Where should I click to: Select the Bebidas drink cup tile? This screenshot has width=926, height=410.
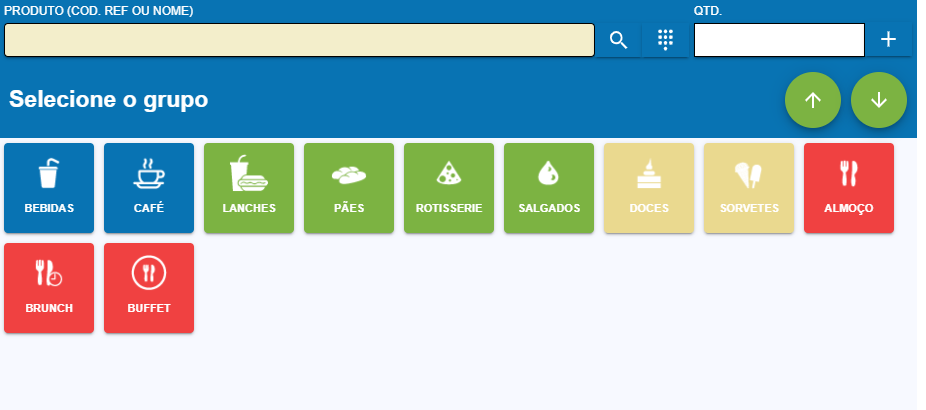coord(49,188)
